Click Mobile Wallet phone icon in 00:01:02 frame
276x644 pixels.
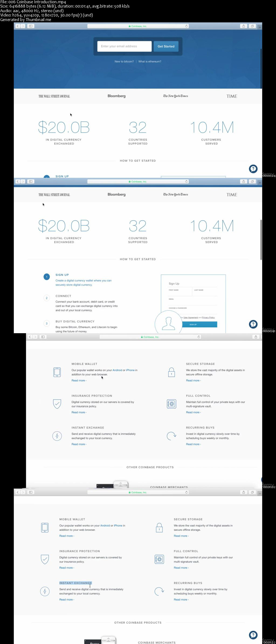pyautogui.click(x=57, y=372)
